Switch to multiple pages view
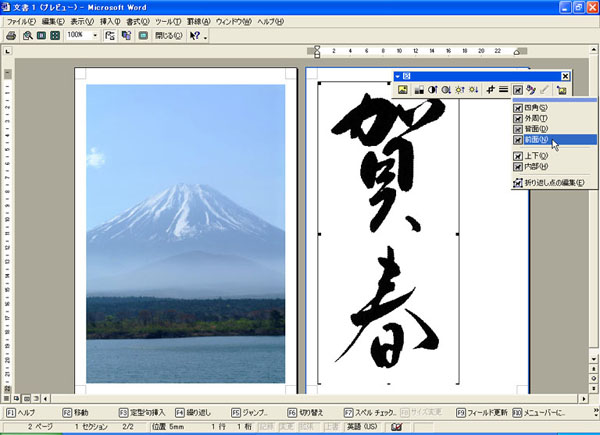Viewport: 600px width, 435px height. 56,35
